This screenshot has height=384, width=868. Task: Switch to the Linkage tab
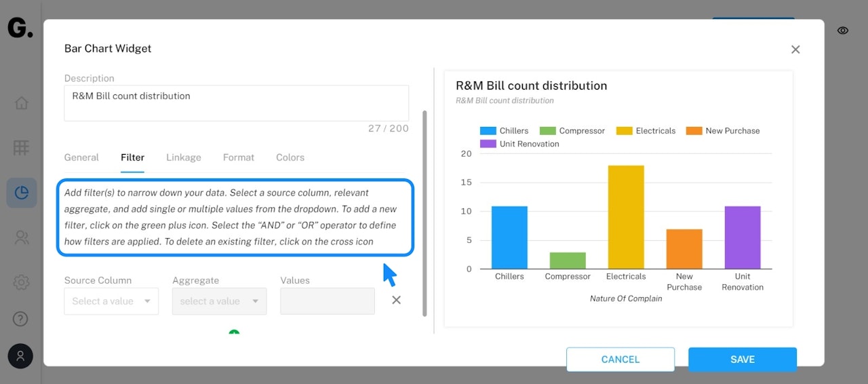pyautogui.click(x=184, y=157)
